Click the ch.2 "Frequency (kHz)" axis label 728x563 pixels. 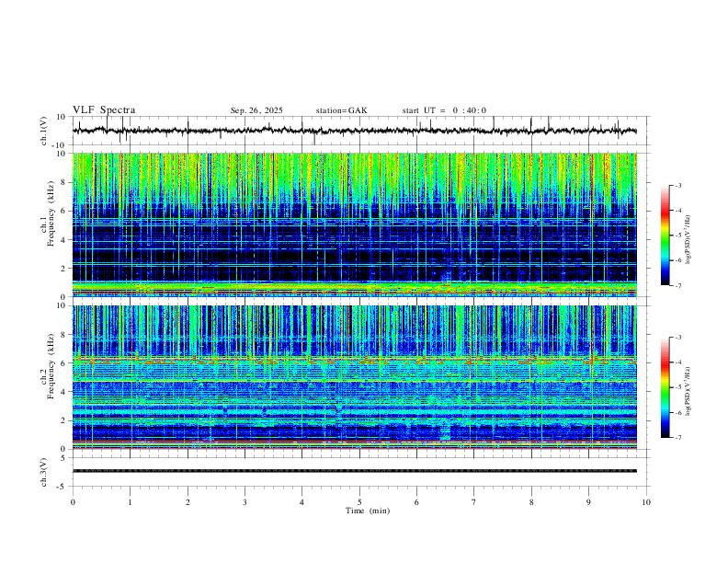tap(51, 366)
